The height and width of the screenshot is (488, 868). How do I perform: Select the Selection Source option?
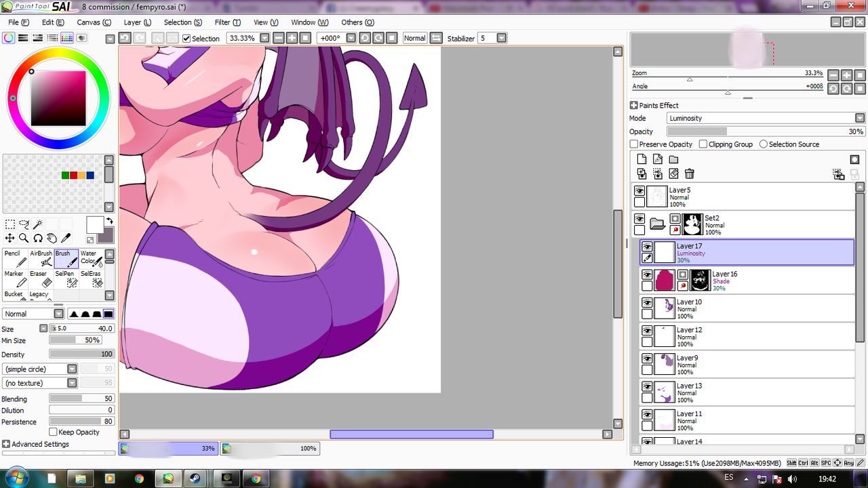(x=764, y=144)
